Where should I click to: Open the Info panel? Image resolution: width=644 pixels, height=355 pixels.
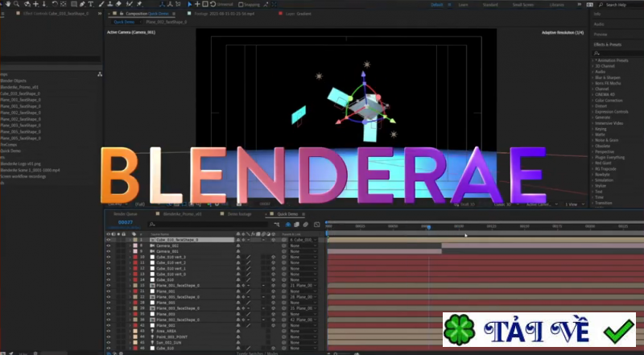[x=597, y=14]
